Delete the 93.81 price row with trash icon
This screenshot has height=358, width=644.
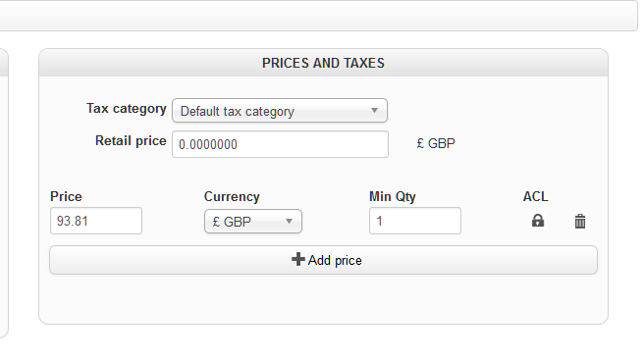pos(580,222)
